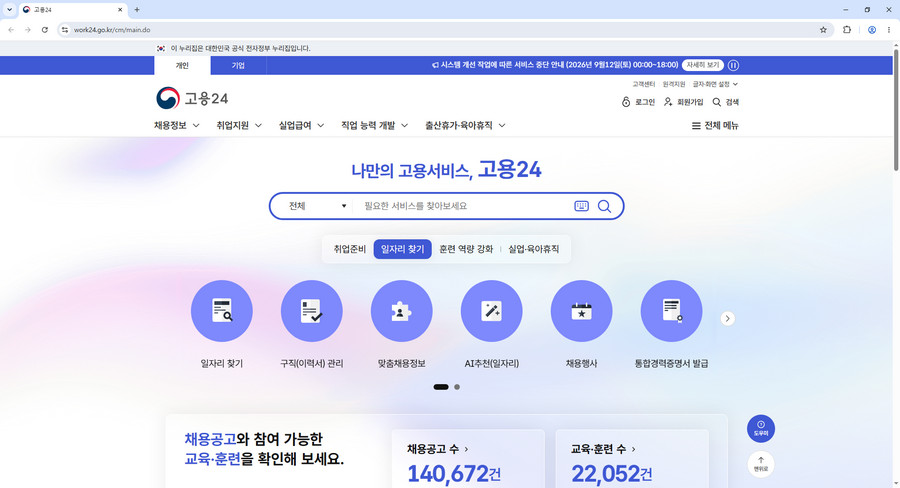Open 로그인 in header

tap(638, 102)
